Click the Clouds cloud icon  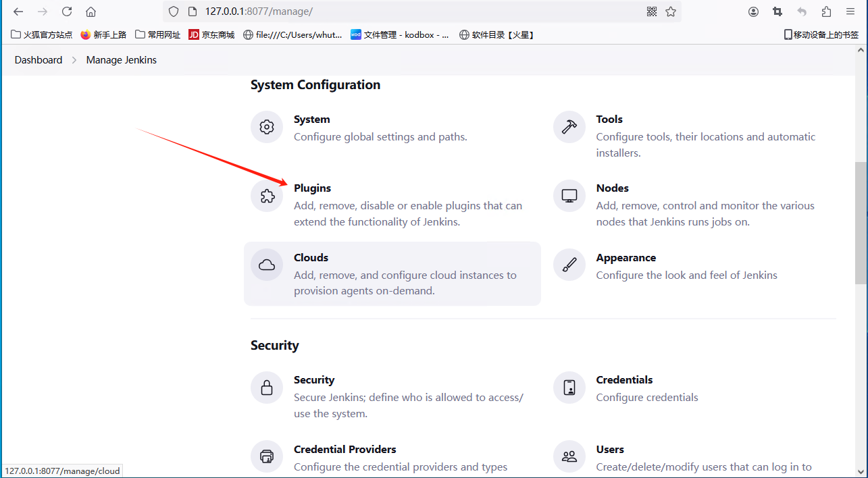pos(267,265)
